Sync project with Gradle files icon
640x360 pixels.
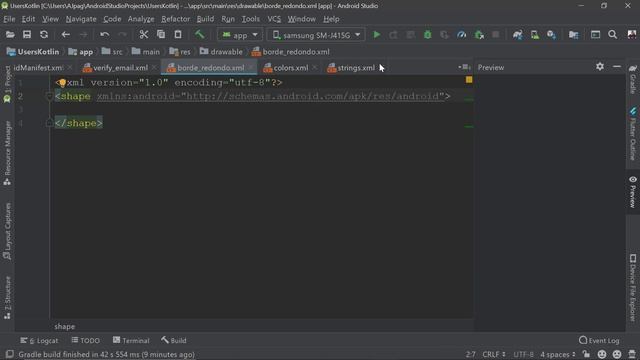(x=518, y=35)
